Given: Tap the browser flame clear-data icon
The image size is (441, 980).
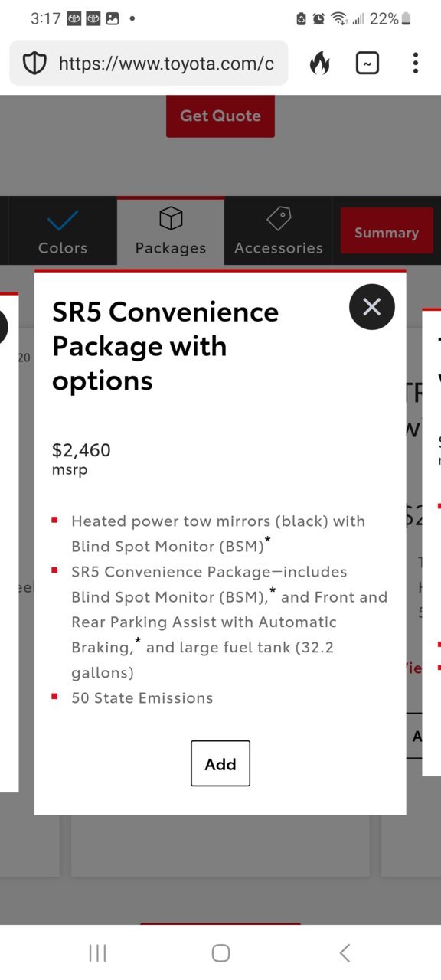Looking at the screenshot, I should click(320, 64).
